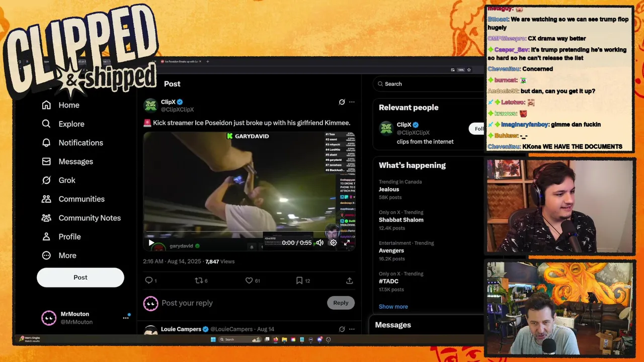Click the ClipX verified badge on post
The height and width of the screenshot is (362, 644).
point(180,102)
